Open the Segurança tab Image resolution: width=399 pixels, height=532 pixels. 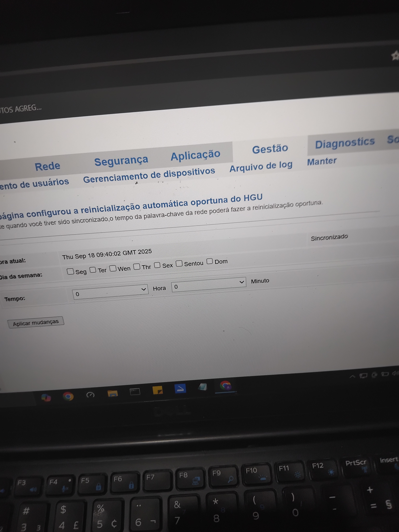coord(121,161)
